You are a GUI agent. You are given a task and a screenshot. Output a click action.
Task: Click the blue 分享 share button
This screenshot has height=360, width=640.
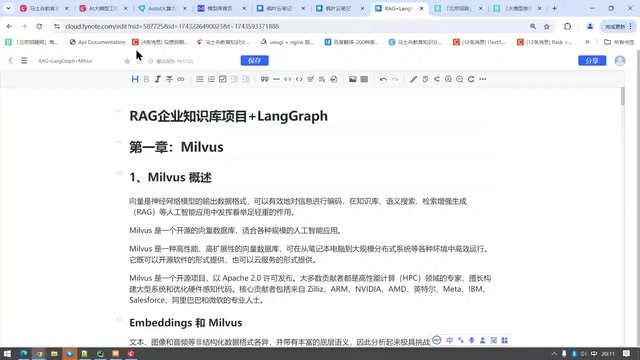[592, 60]
